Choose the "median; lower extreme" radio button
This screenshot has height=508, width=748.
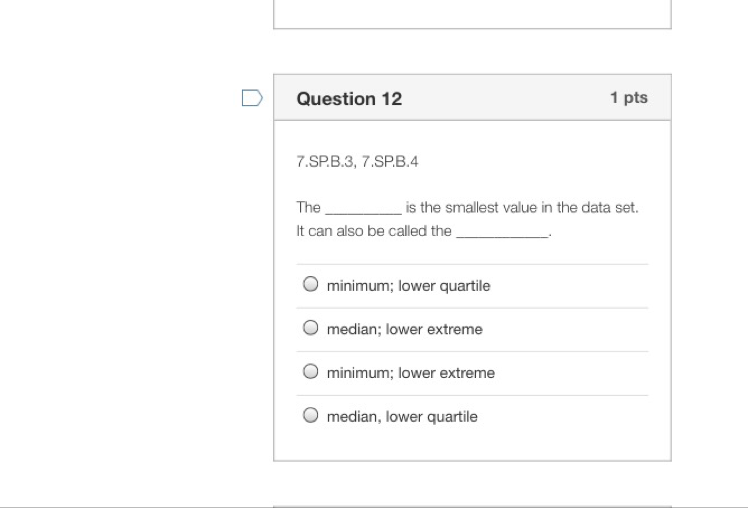311,328
